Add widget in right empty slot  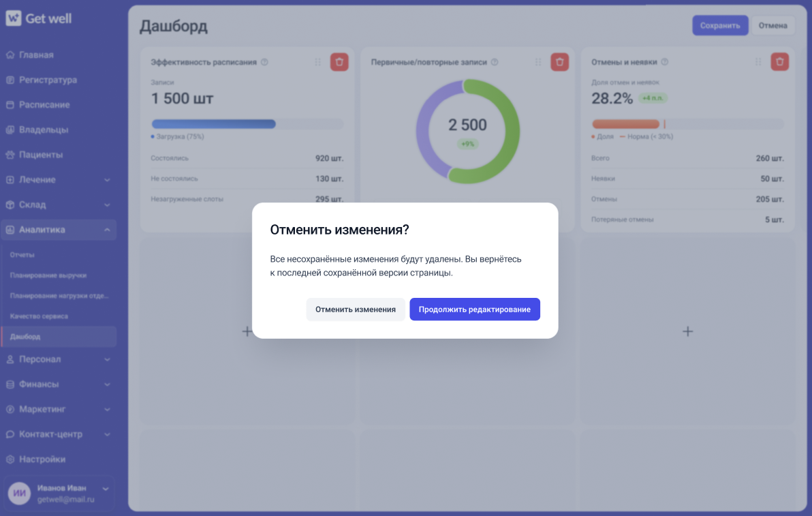point(688,331)
